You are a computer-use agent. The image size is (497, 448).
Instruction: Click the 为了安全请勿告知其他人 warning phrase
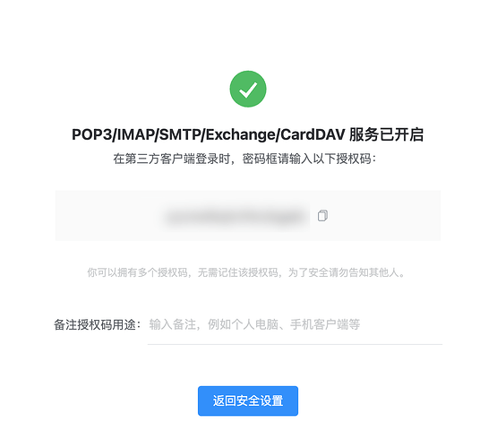(343, 272)
